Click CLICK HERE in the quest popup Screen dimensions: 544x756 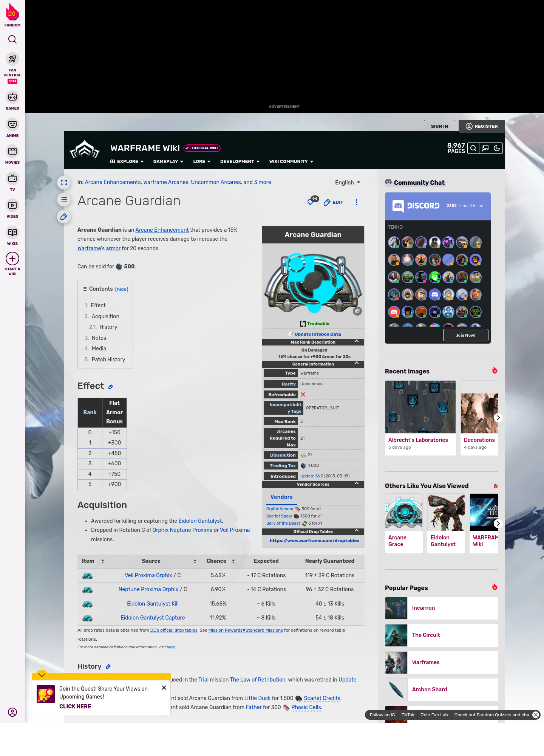(75, 706)
